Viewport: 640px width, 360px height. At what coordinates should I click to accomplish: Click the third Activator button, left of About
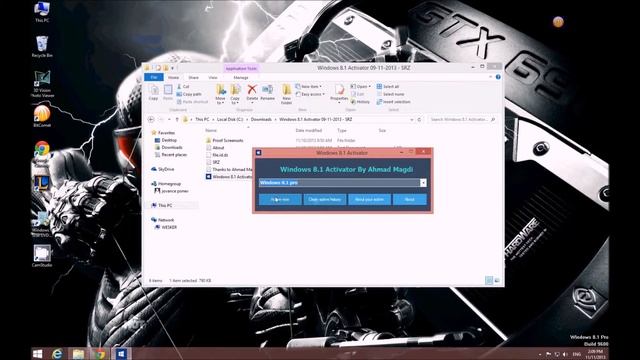369,199
